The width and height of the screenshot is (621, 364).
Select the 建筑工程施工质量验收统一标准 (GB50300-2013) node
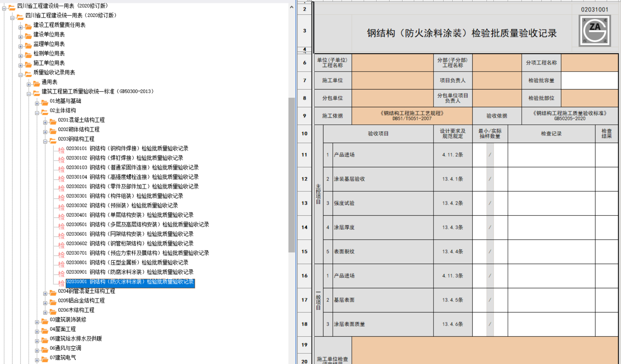(x=98, y=91)
